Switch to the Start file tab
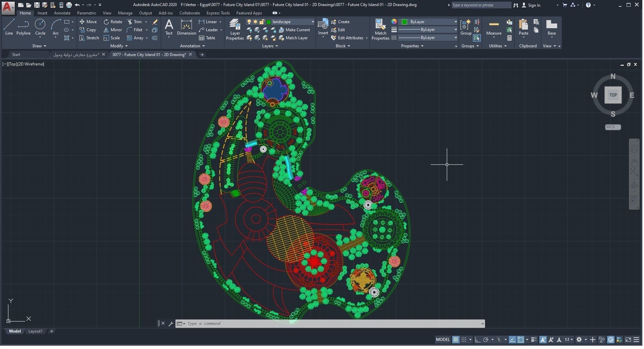 (16, 54)
